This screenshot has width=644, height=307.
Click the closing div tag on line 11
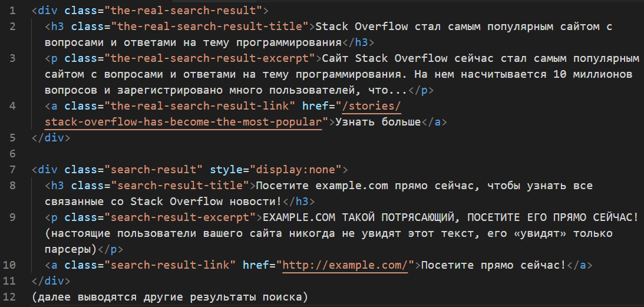pyautogui.click(x=51, y=281)
